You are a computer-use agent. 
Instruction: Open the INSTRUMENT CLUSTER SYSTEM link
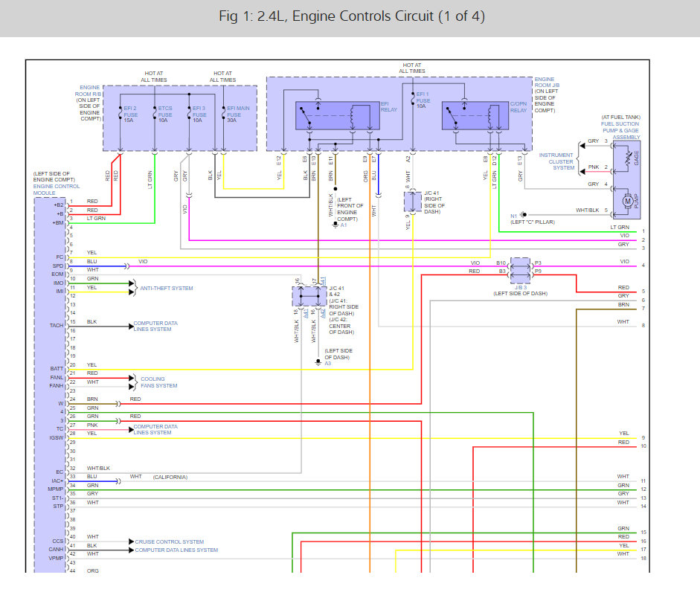[556, 161]
